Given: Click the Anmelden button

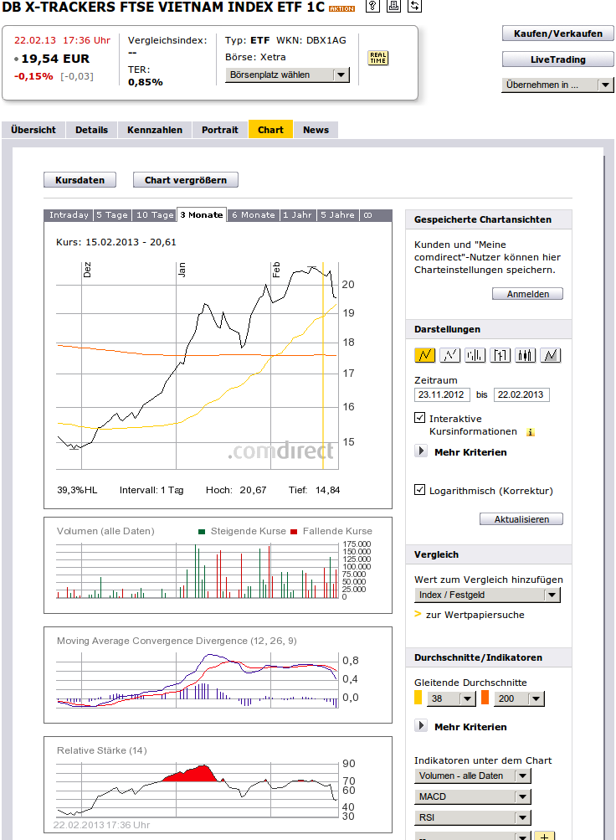Looking at the screenshot, I should (527, 294).
